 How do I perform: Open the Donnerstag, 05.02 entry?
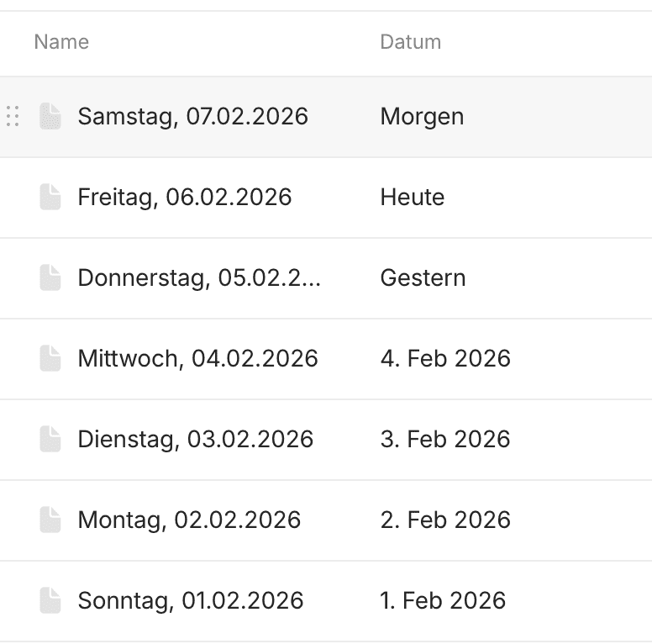(199, 278)
